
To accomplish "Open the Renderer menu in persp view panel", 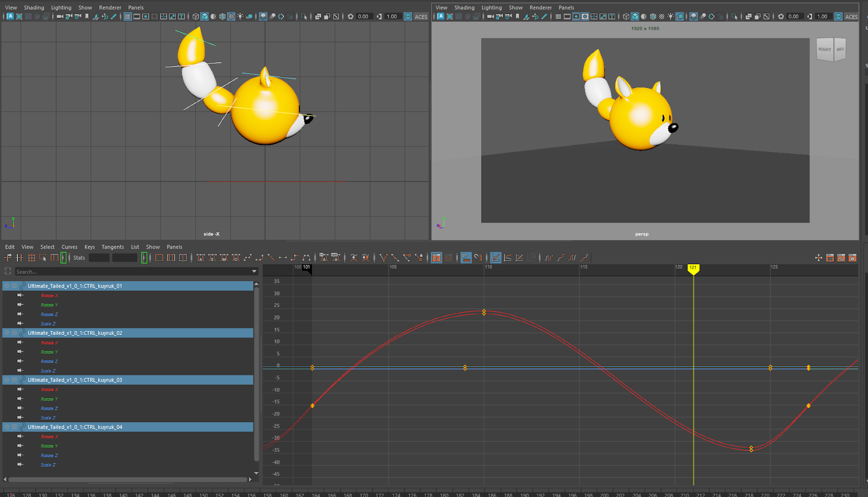I will click(541, 8).
